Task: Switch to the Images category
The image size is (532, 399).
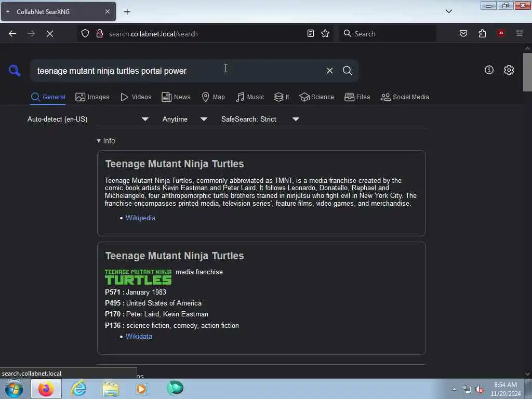Action: coord(92,97)
